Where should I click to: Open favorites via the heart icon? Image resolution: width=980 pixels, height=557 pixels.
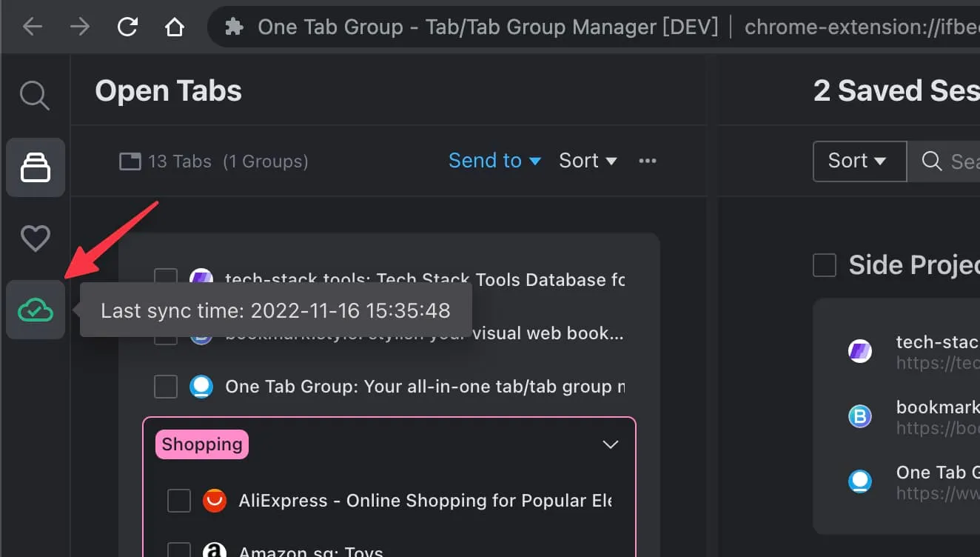click(x=34, y=238)
